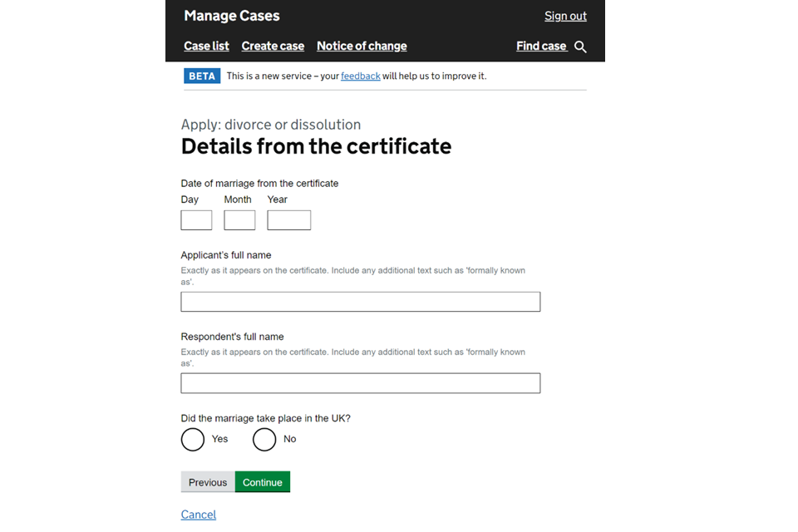Click the 'Details from the certificate' heading
Image resolution: width=798 pixels, height=532 pixels.
[316, 147]
